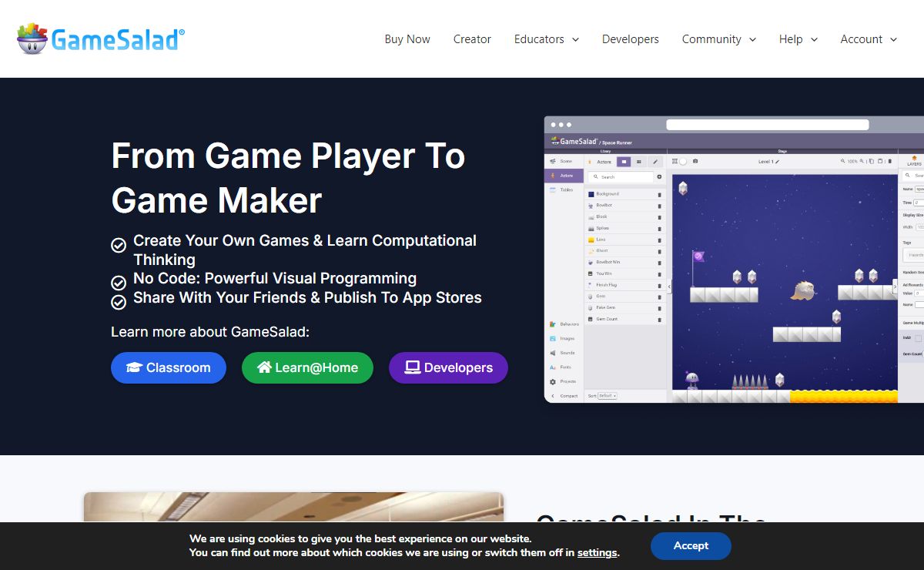The height and width of the screenshot is (570, 924).
Task: Switch actors library to list view icon
Action: click(x=623, y=162)
